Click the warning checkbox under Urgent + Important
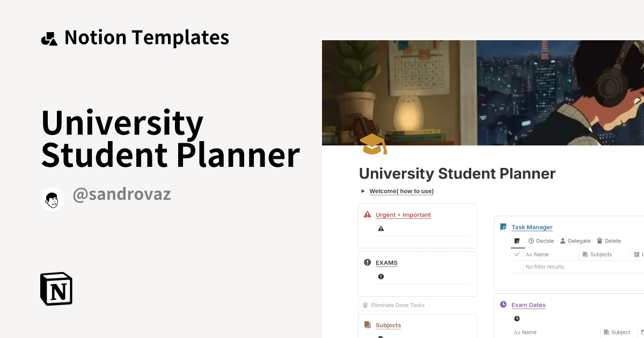 (381, 228)
